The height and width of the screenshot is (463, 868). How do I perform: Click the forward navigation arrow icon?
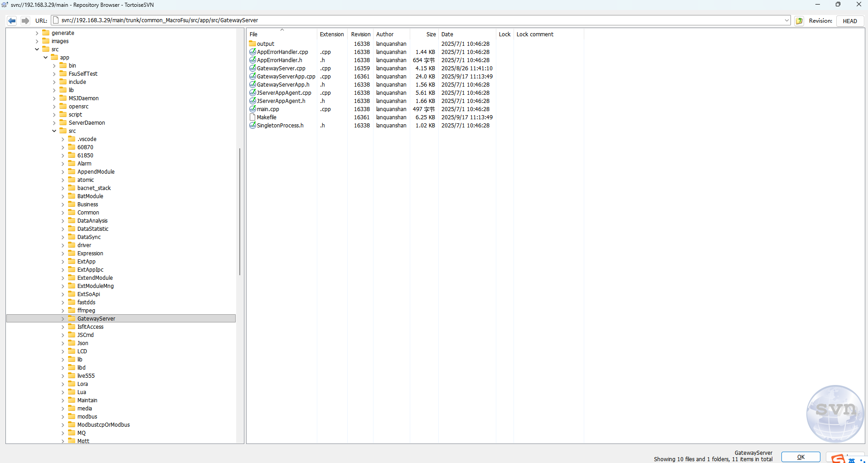pyautogui.click(x=25, y=21)
